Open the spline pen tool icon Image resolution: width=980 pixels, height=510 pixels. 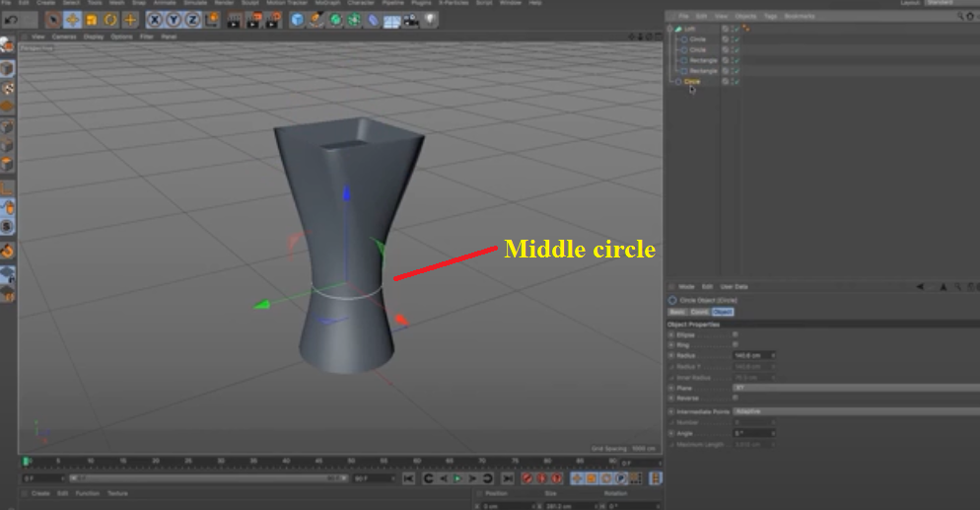(x=316, y=20)
